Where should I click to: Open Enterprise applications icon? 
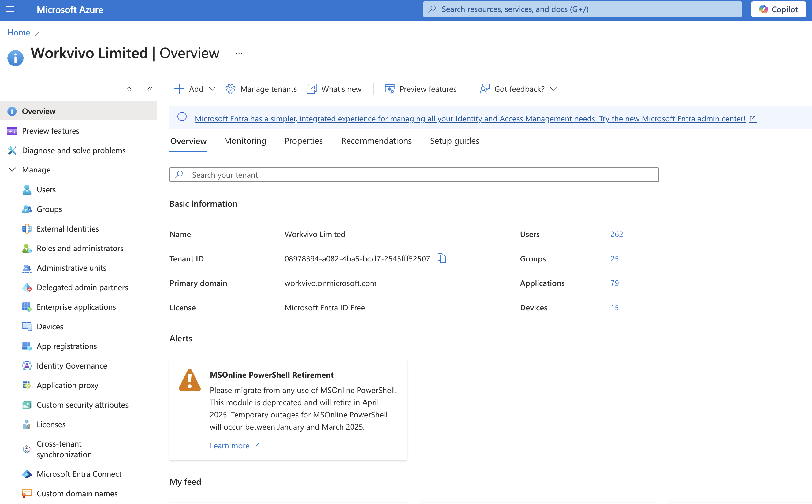tap(27, 307)
